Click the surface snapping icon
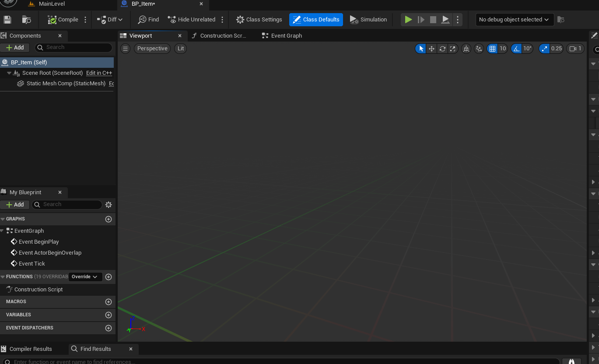 click(479, 49)
